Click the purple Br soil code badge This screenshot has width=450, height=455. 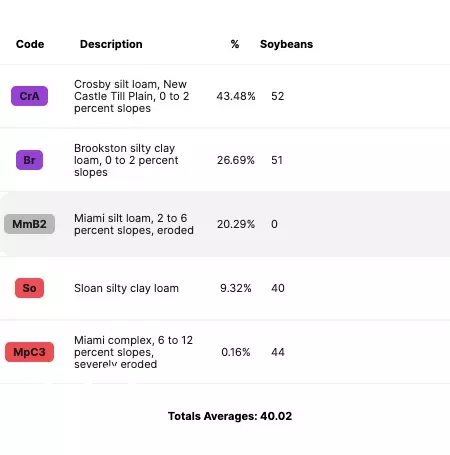pos(29,160)
